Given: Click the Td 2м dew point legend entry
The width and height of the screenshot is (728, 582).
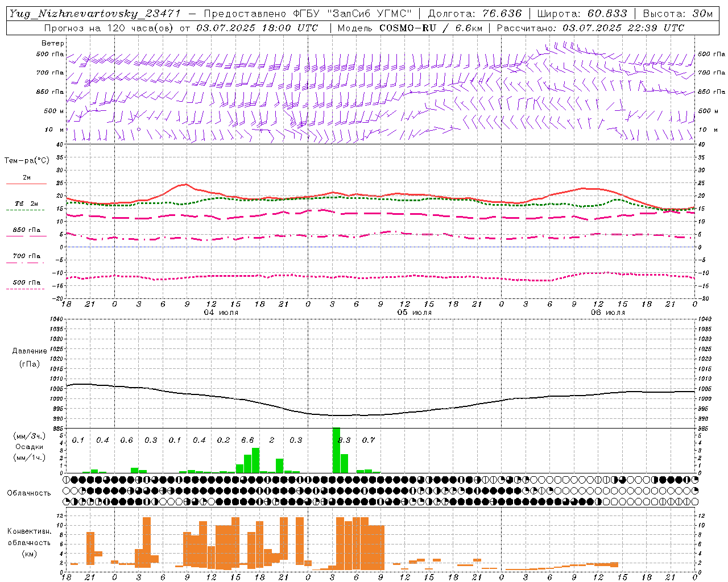Looking at the screenshot, I should click(27, 203).
